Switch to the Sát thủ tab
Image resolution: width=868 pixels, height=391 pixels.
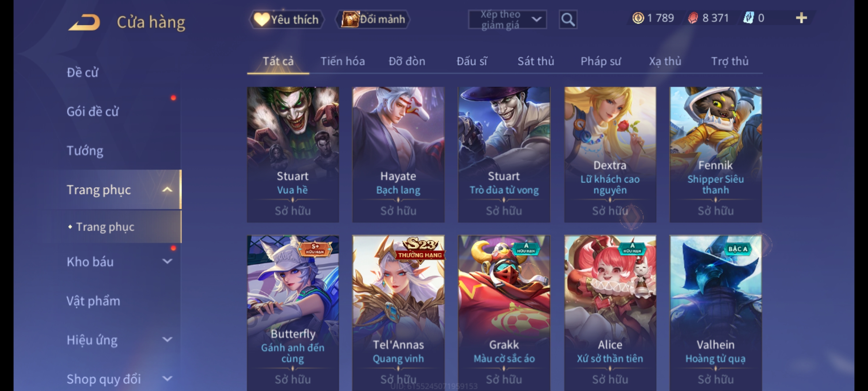click(x=536, y=62)
